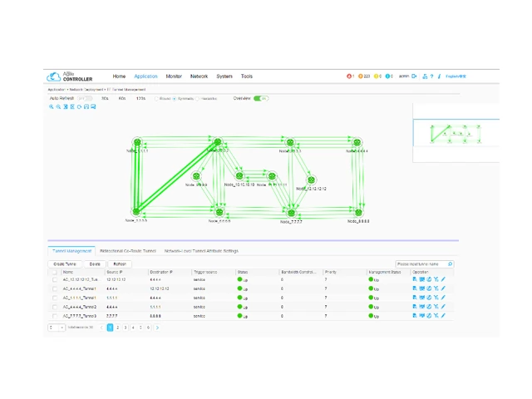Click the search magnifier in tunnel name field
532x399 pixels.
(451, 264)
